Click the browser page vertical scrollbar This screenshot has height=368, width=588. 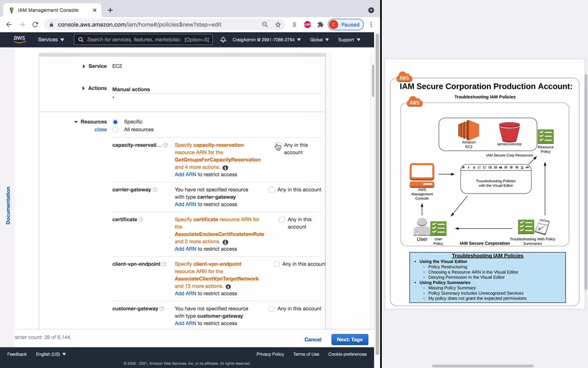click(377, 193)
